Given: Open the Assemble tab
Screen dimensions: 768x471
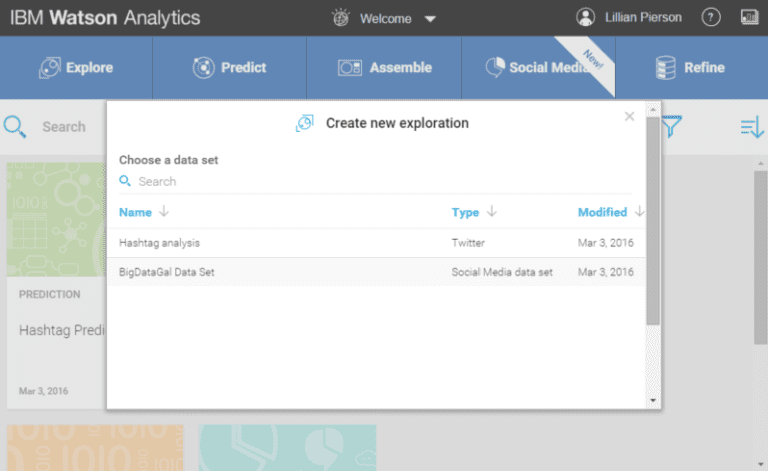Looking at the screenshot, I should pos(384,68).
